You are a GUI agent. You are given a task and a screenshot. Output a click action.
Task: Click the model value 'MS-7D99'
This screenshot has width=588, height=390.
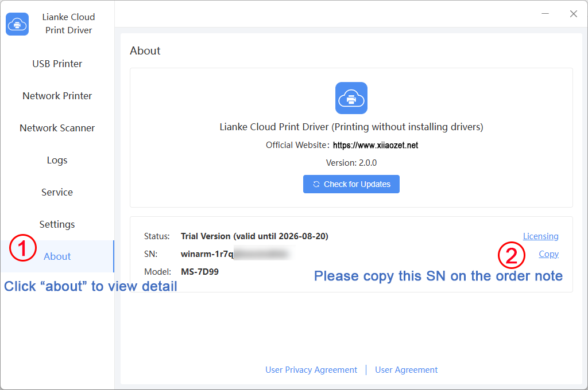[x=199, y=272]
